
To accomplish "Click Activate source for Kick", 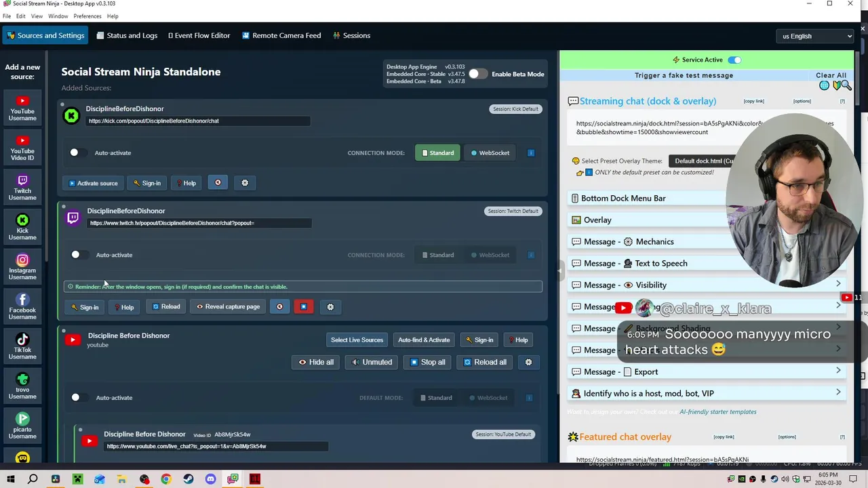I will tap(93, 183).
